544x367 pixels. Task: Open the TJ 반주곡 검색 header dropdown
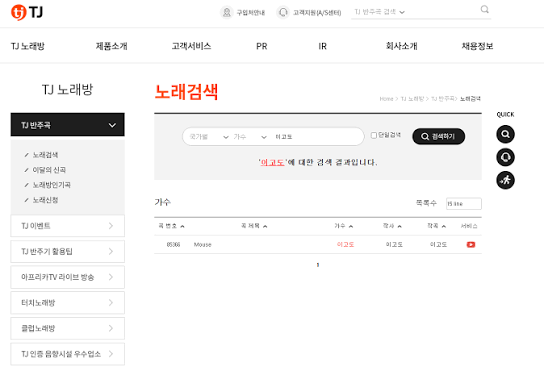379,12
